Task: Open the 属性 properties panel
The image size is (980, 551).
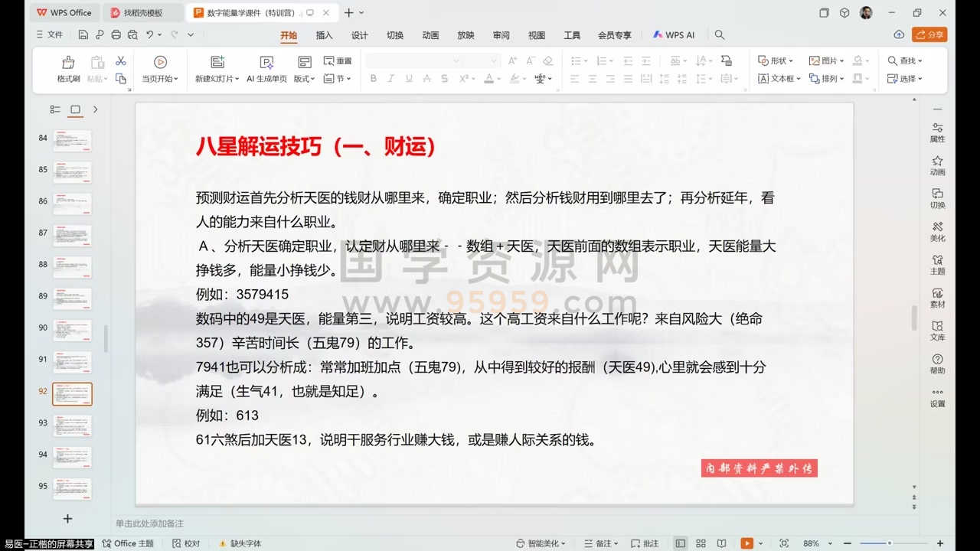Action: (x=937, y=132)
